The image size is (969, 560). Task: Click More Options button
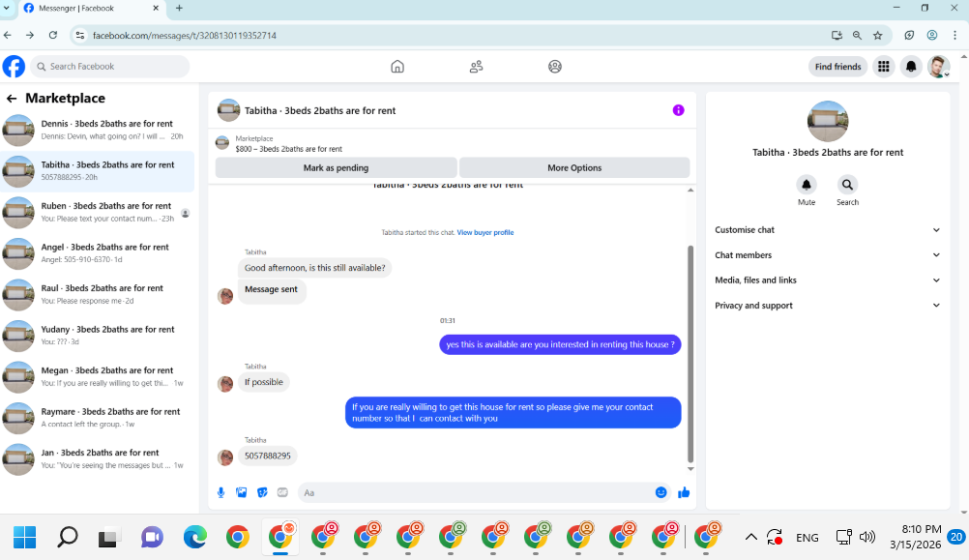574,167
